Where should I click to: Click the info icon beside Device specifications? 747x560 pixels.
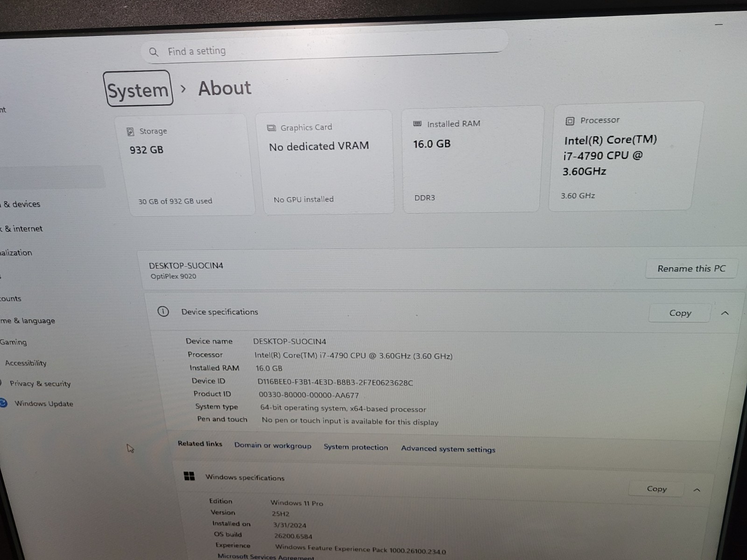point(163,312)
